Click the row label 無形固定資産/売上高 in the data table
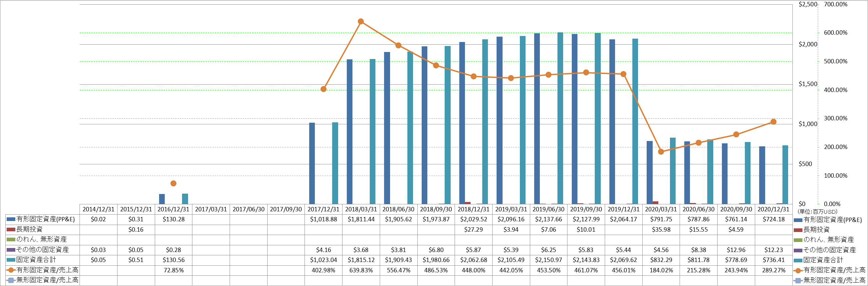Screen dimensions: 868x286 pyautogui.click(x=47, y=280)
